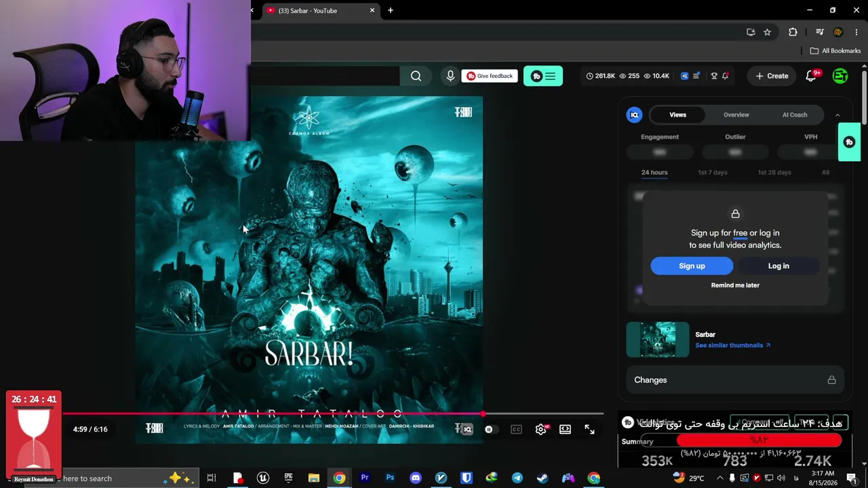Screen dimensions: 868x488
Task: Click the Create button
Action: [x=772, y=76]
